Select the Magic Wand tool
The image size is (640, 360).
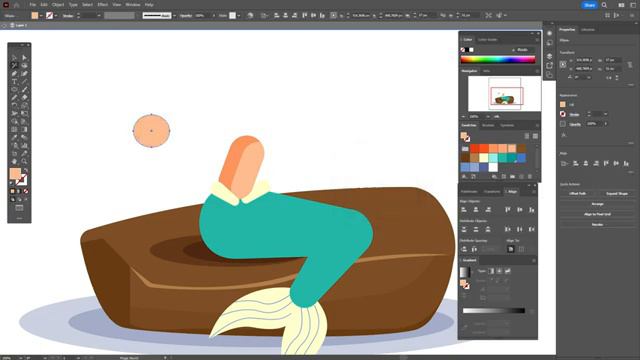click(x=14, y=65)
